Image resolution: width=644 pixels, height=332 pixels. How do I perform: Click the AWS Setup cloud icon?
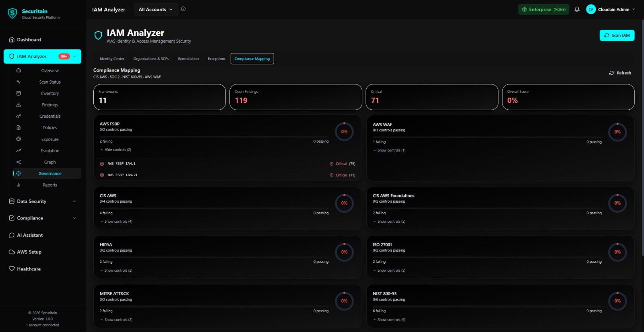click(x=12, y=252)
